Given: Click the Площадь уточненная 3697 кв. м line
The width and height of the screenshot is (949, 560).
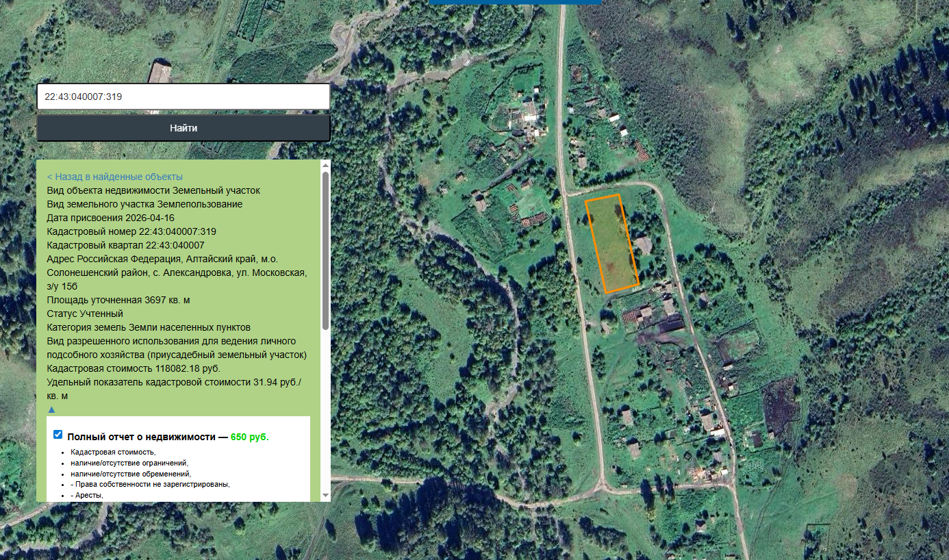Looking at the screenshot, I should tap(118, 300).
